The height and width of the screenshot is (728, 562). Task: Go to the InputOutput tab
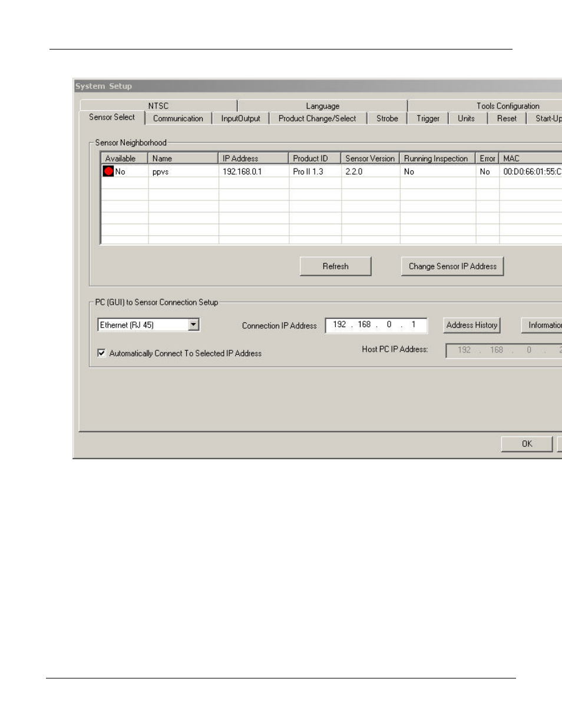coord(240,118)
